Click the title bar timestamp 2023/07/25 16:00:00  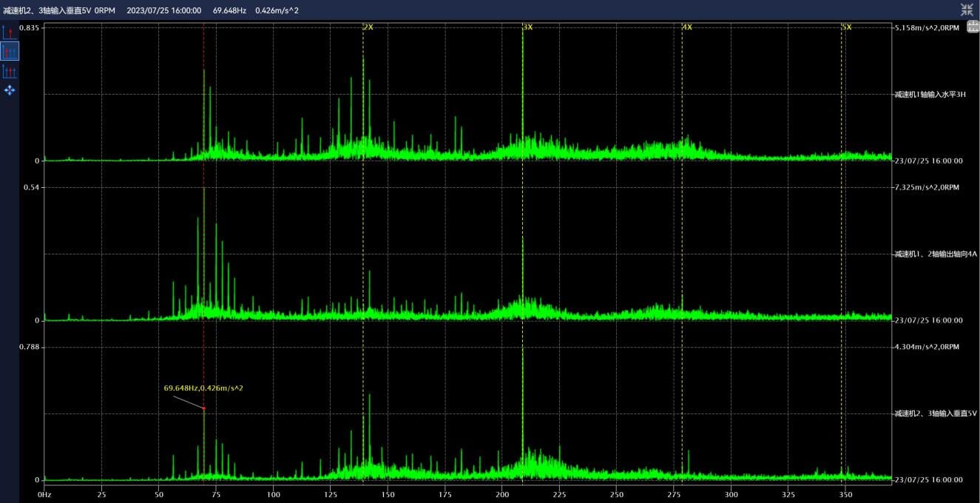pyautogui.click(x=163, y=10)
